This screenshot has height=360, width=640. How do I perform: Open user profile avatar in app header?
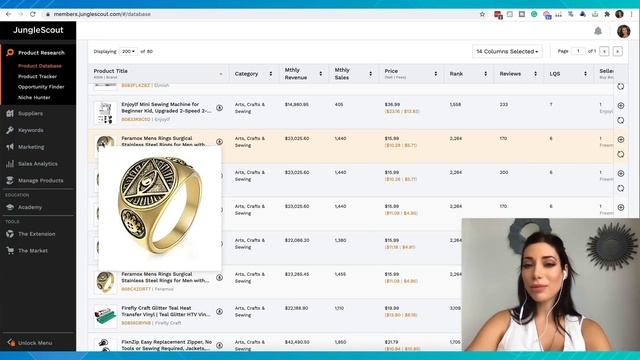pyautogui.click(x=623, y=31)
